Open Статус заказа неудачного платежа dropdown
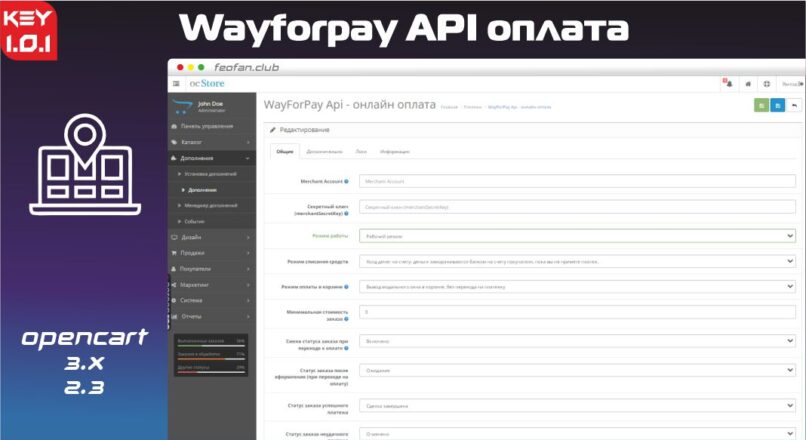806x440 pixels. 577,434
